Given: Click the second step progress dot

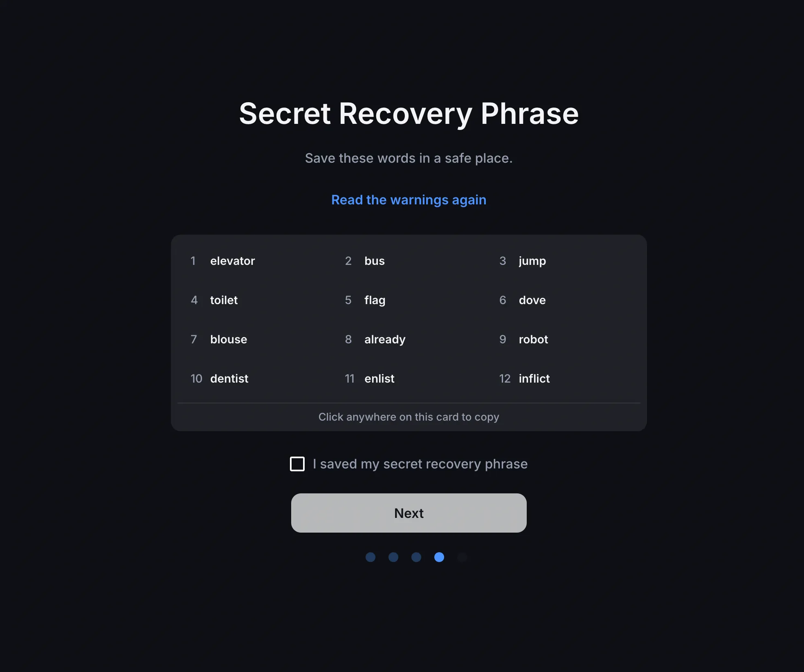Looking at the screenshot, I should pos(393,557).
